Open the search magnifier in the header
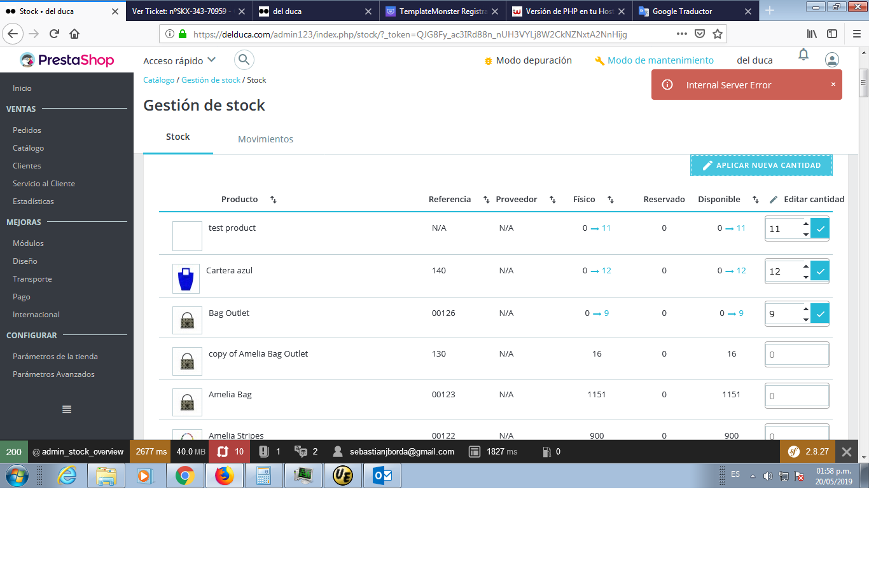This screenshot has width=869, height=588. pos(244,60)
